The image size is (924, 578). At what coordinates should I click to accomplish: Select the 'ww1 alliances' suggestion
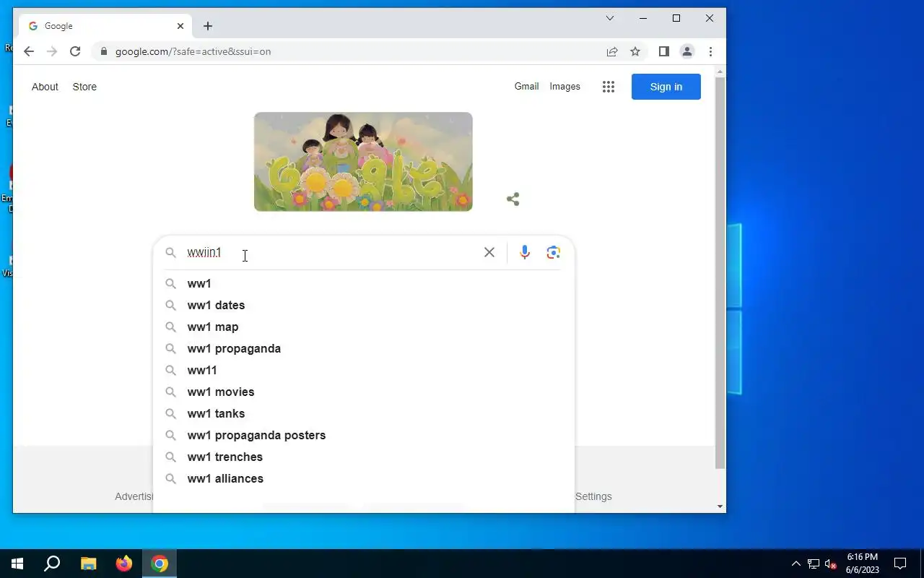pyautogui.click(x=364, y=478)
